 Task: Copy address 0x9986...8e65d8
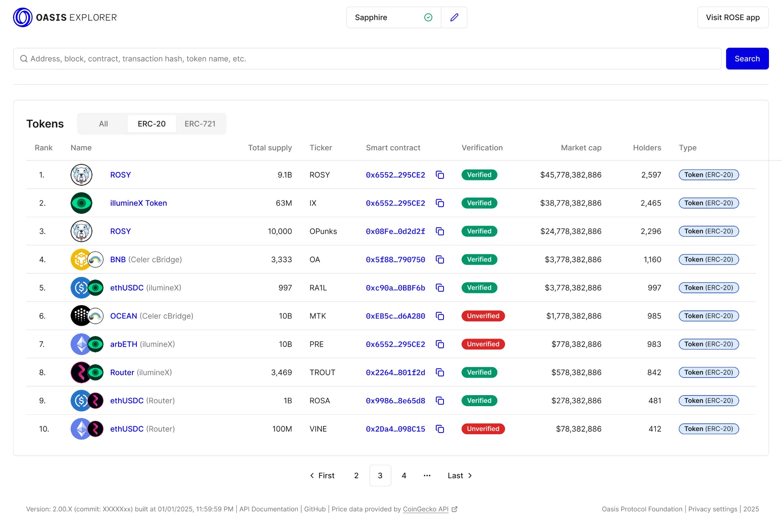pyautogui.click(x=440, y=401)
